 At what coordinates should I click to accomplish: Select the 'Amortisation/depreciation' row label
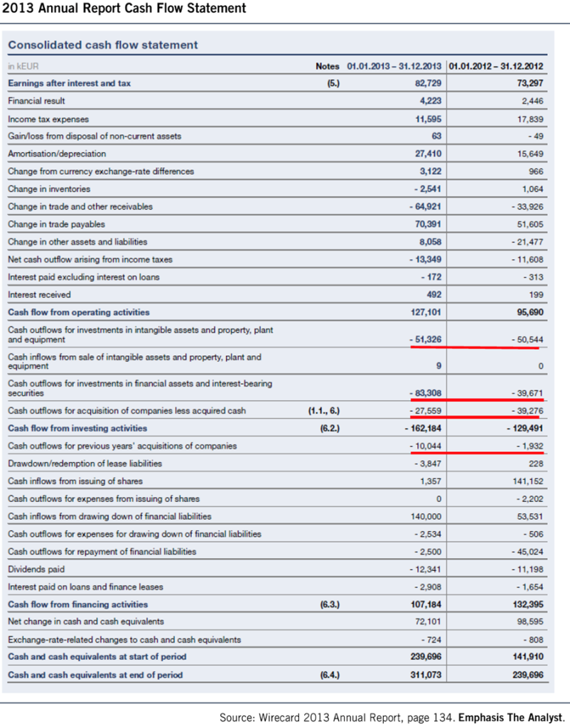coord(57,154)
